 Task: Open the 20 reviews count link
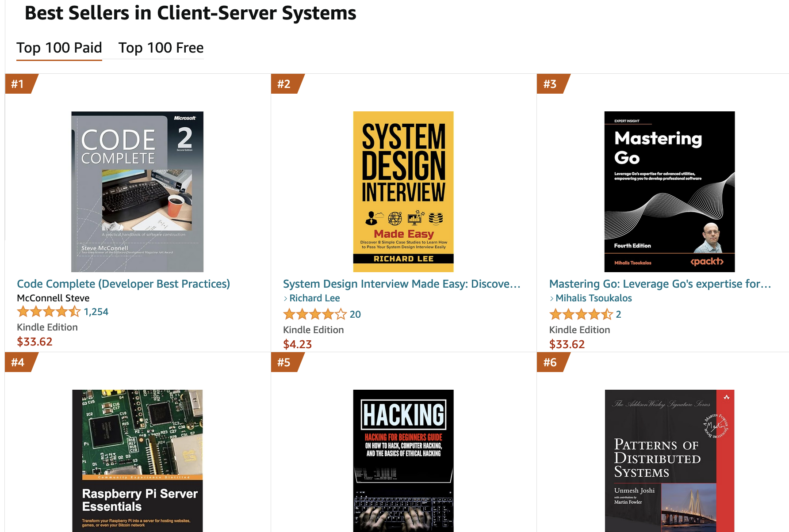pos(355,315)
